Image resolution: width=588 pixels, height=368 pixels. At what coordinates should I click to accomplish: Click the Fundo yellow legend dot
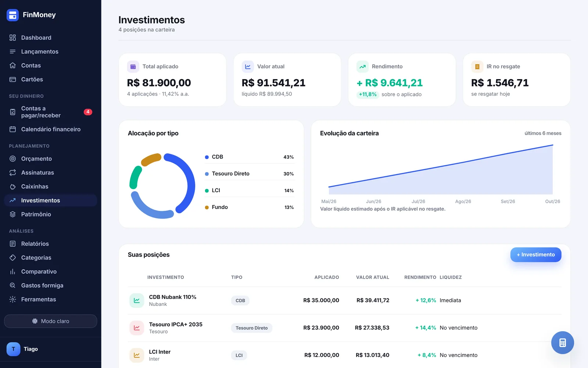(207, 208)
